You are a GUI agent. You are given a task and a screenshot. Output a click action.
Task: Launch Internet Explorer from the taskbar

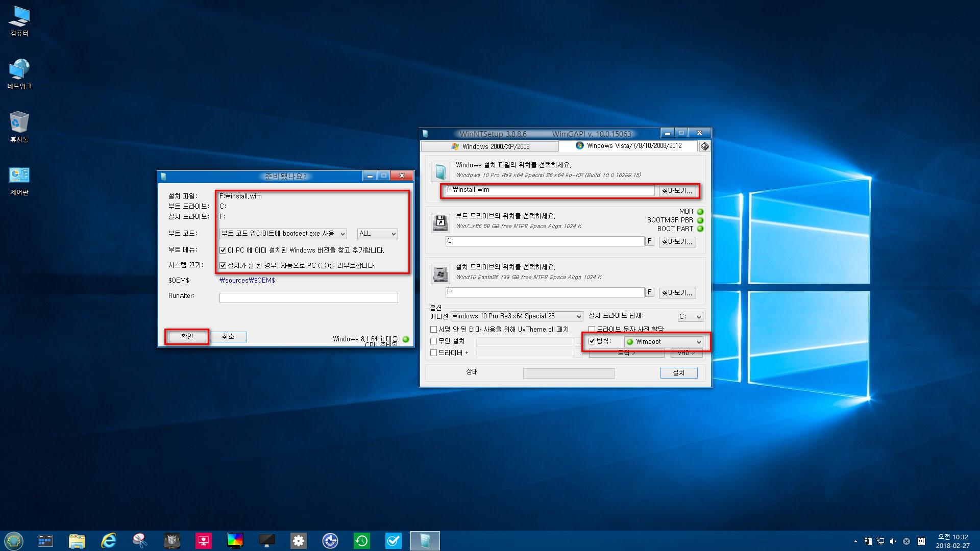click(x=109, y=541)
